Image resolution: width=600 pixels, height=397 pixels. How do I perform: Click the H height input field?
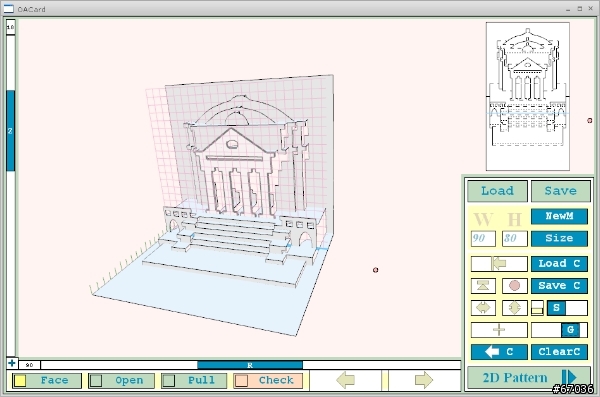tap(514, 239)
